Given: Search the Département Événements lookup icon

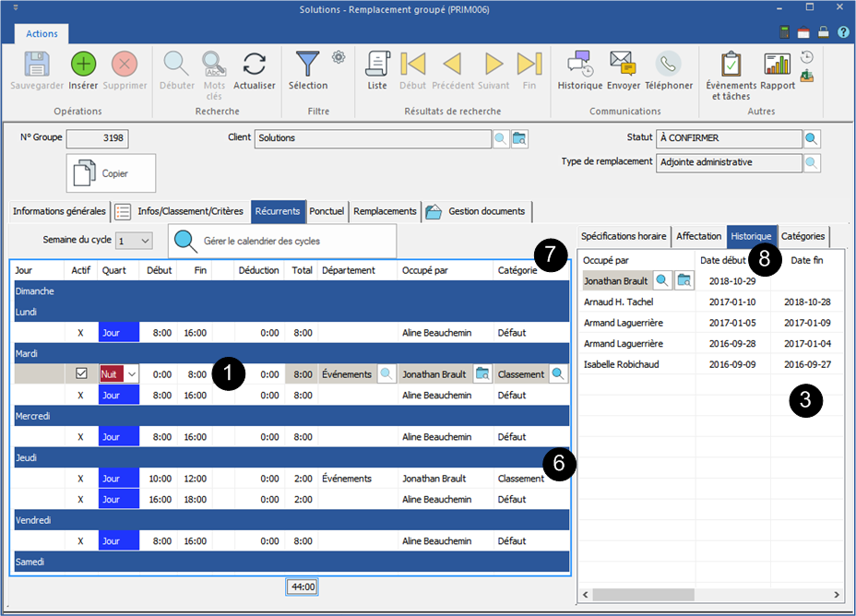Looking at the screenshot, I should point(386,373).
